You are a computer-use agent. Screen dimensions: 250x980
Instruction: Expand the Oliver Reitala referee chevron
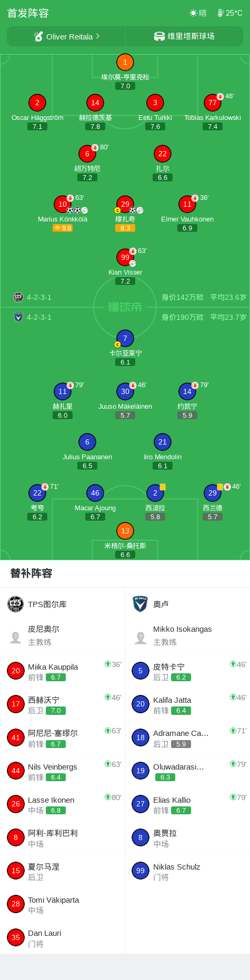[x=98, y=36]
